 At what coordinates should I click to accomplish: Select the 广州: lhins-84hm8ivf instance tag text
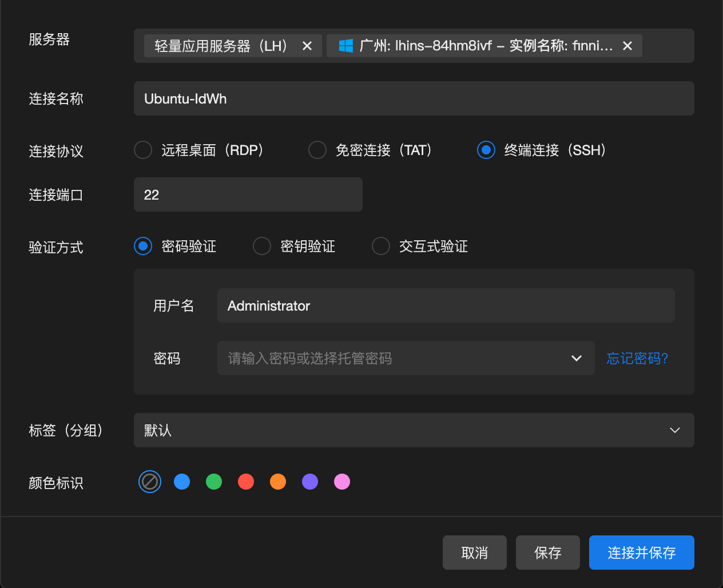coord(486,46)
